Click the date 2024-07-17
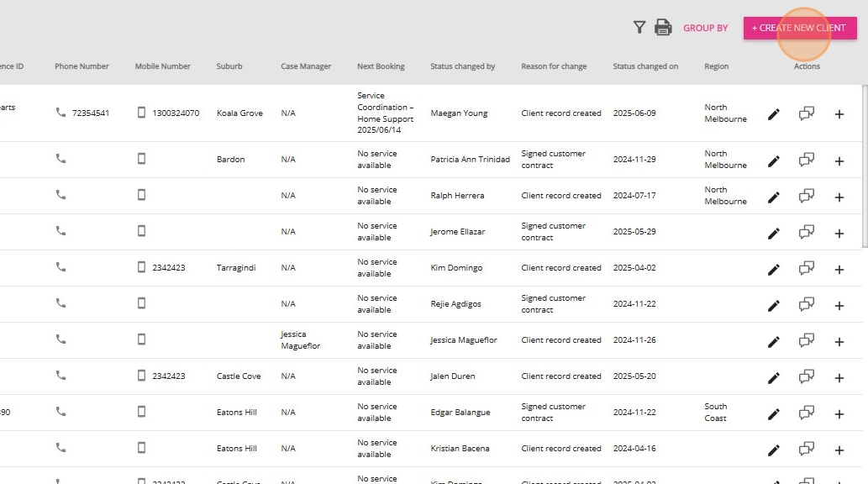 tap(634, 196)
